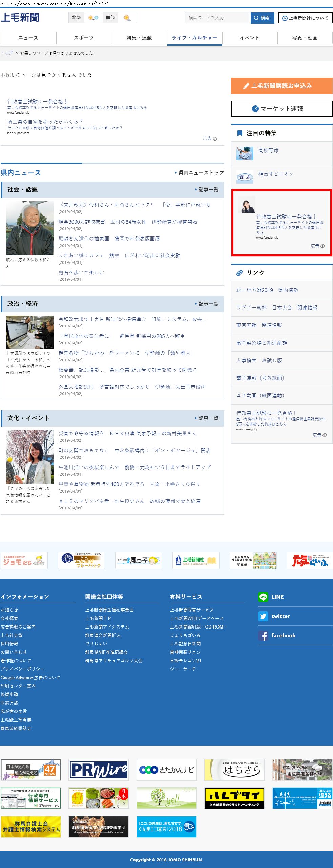This screenshot has width=333, height=868.
Task: Click the 上毛新聞 site logo
Action: 20,17
